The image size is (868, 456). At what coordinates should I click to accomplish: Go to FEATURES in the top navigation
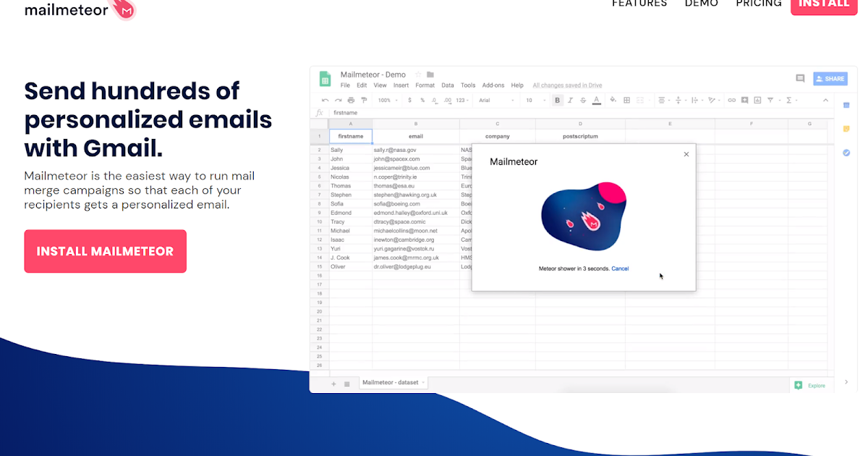(639, 4)
